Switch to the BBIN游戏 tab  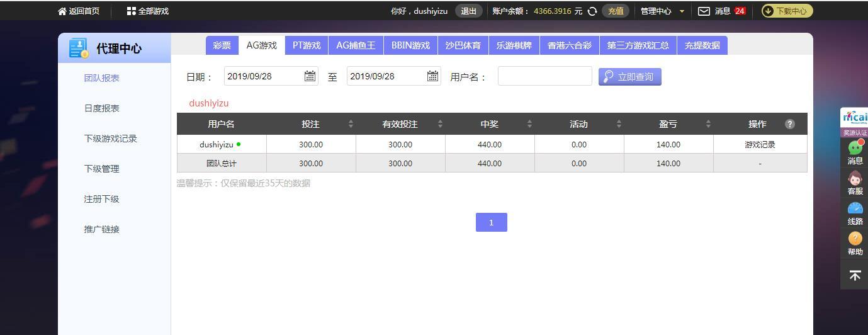click(x=410, y=45)
